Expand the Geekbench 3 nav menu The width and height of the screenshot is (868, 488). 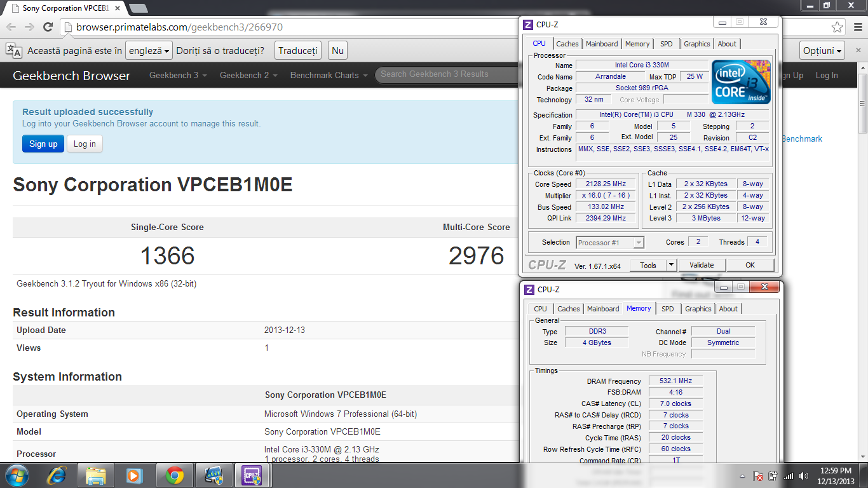tap(178, 75)
